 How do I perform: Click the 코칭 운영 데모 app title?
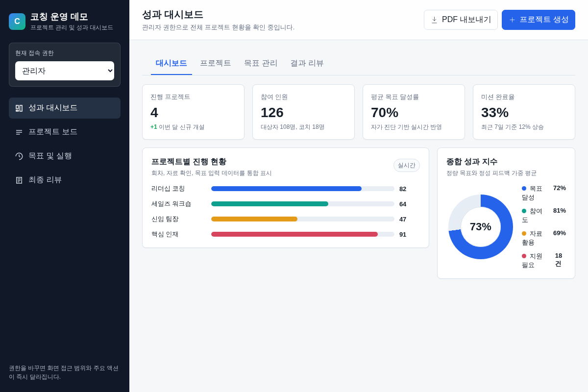point(59,17)
